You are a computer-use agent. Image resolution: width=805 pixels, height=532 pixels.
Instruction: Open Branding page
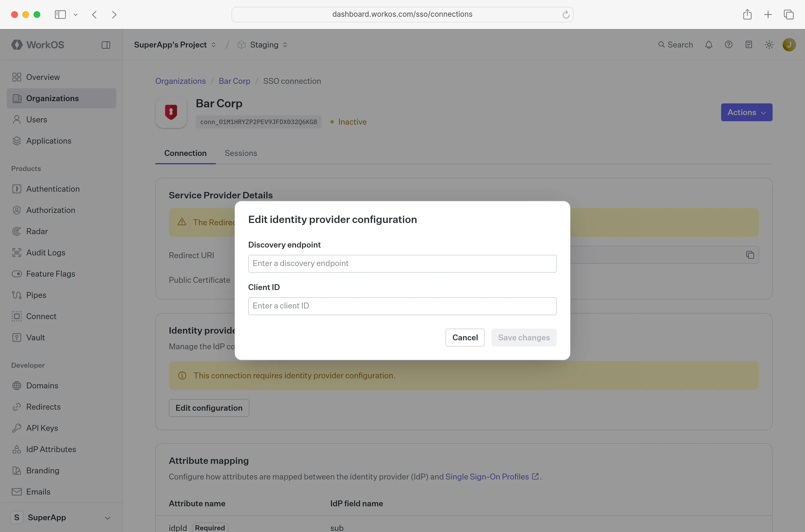(x=61, y=471)
